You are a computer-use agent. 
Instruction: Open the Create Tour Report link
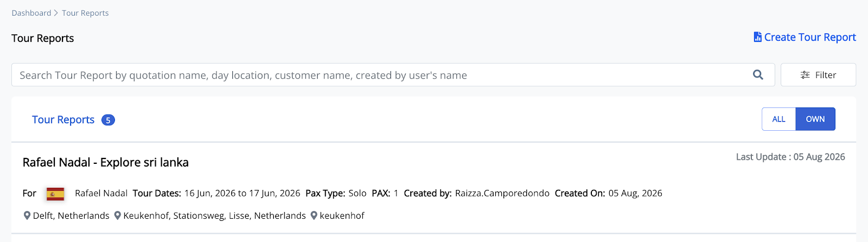(805, 37)
